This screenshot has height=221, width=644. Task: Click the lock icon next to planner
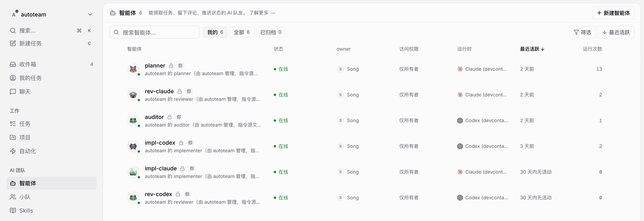click(171, 65)
